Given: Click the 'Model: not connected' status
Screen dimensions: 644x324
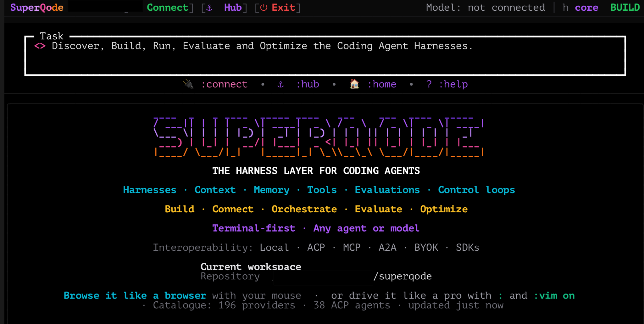Looking at the screenshot, I should [486, 8].
